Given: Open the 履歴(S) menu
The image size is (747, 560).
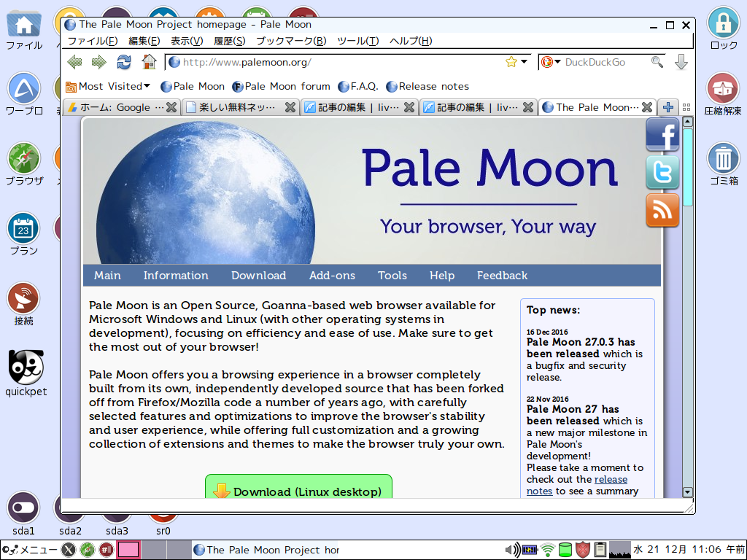Looking at the screenshot, I should (229, 41).
